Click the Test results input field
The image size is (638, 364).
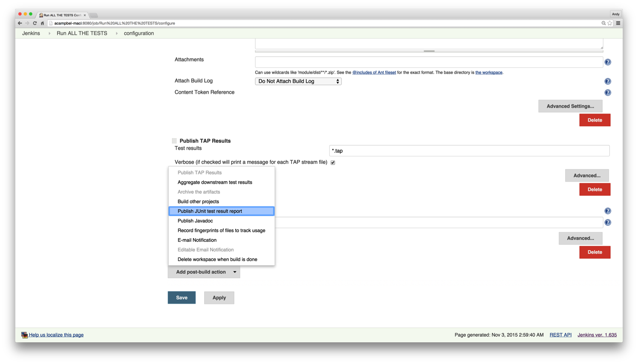469,151
